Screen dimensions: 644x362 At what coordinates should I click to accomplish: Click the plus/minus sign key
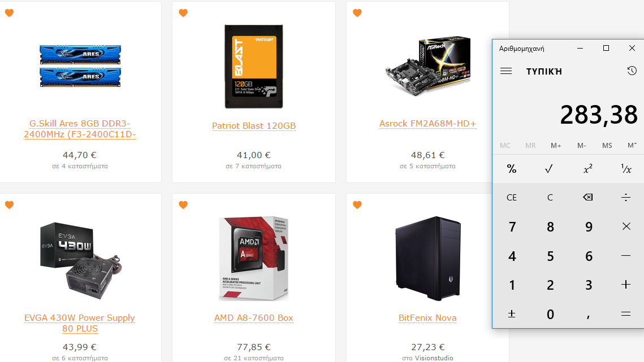[511, 314]
